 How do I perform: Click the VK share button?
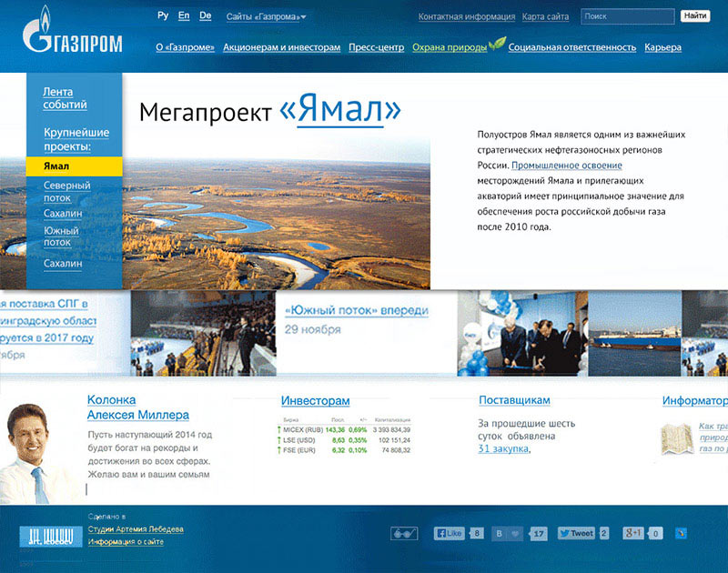500,534
